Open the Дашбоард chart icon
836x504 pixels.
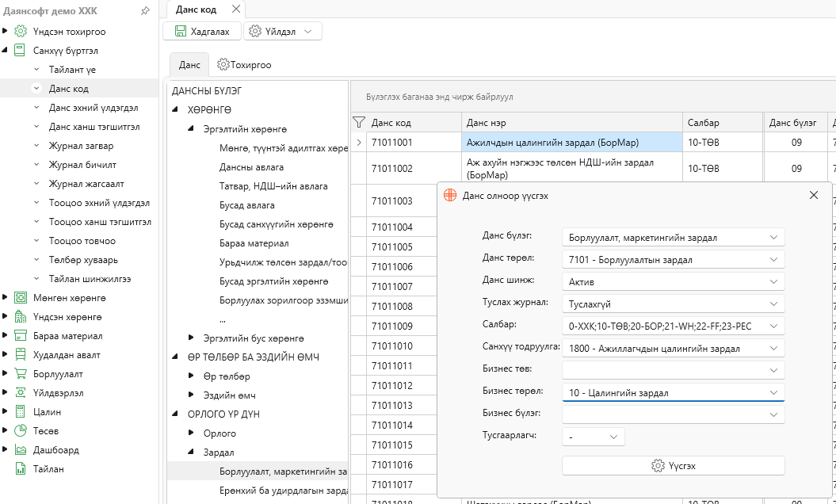click(21, 449)
